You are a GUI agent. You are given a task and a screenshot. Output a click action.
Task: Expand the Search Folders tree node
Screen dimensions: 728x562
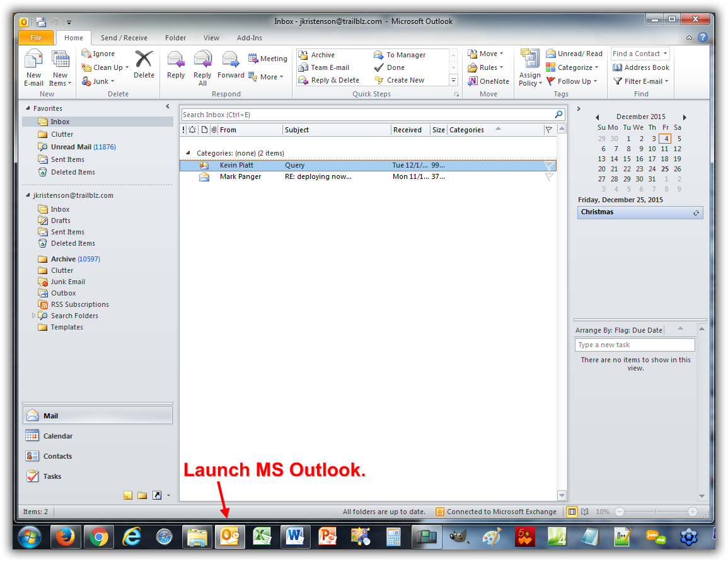33,316
